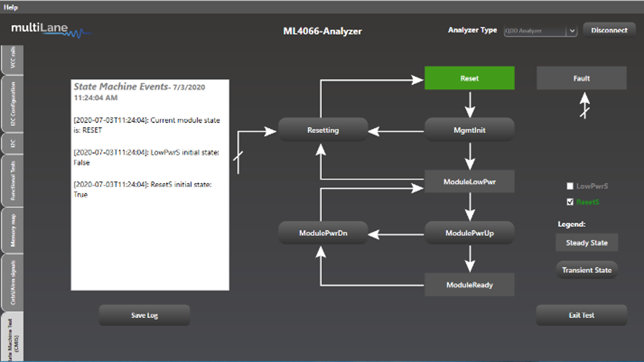
Task: Uncheck the ResetS checkbox
Action: point(570,202)
